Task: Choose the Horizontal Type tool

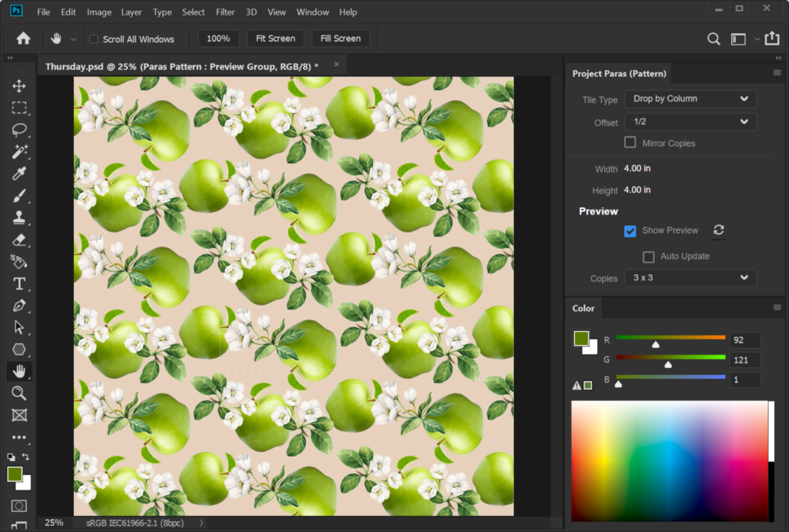Action: 19,283
